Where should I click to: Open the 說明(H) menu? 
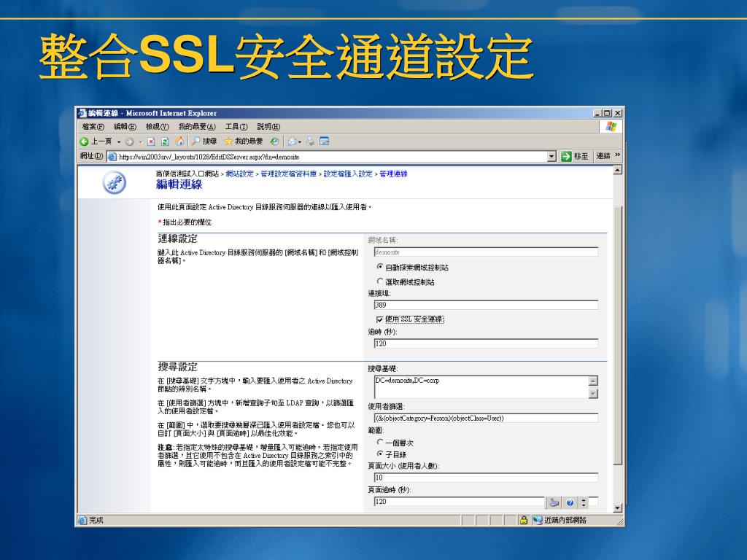pos(268,127)
